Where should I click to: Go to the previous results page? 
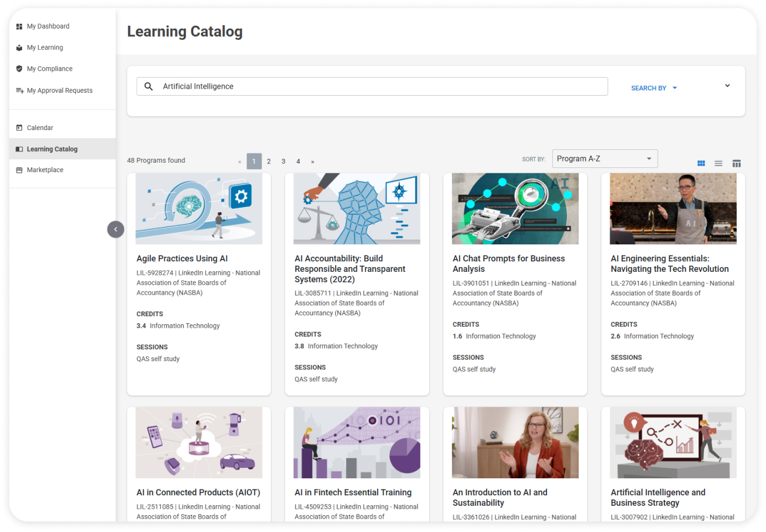[240, 162]
